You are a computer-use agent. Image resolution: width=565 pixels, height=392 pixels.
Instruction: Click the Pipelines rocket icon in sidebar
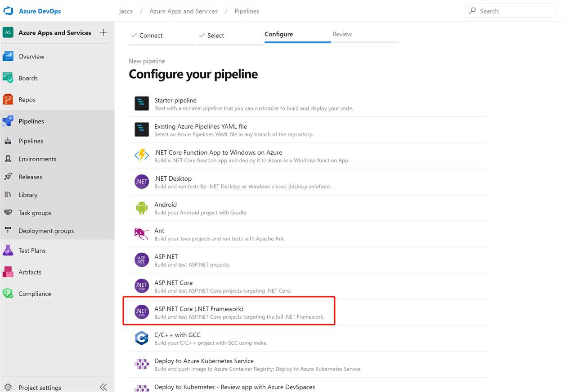[8, 121]
